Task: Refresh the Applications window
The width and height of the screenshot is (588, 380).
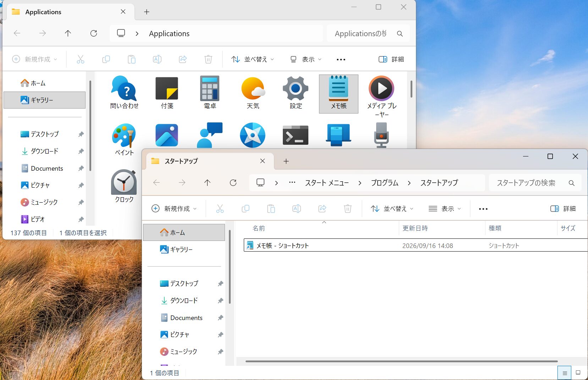Action: coord(94,33)
